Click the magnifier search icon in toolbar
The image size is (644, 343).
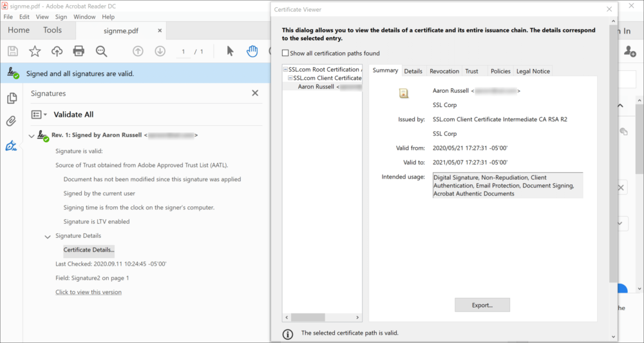(x=101, y=52)
